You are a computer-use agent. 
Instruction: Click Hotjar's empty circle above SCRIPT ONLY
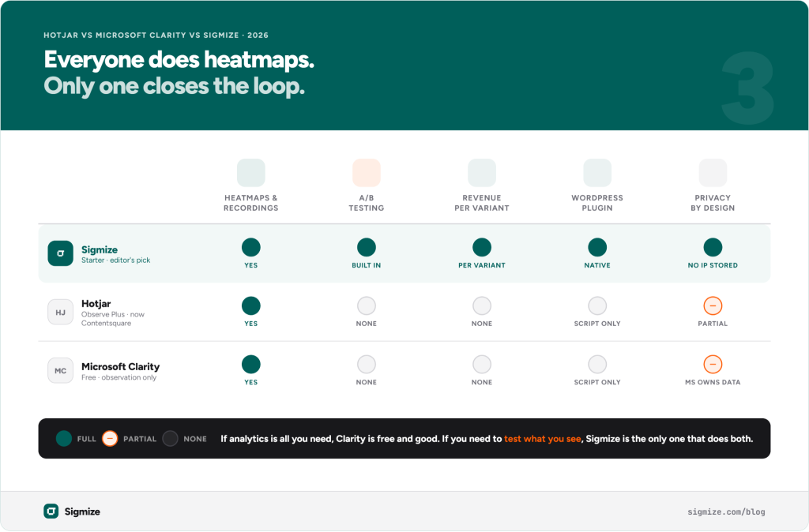[x=597, y=305]
